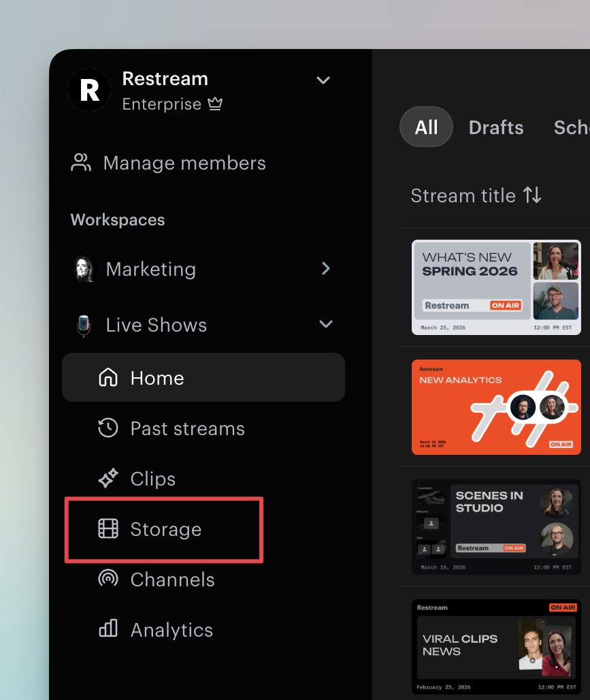590x700 pixels.
Task: Click the Past streams clock icon
Action: point(108,428)
